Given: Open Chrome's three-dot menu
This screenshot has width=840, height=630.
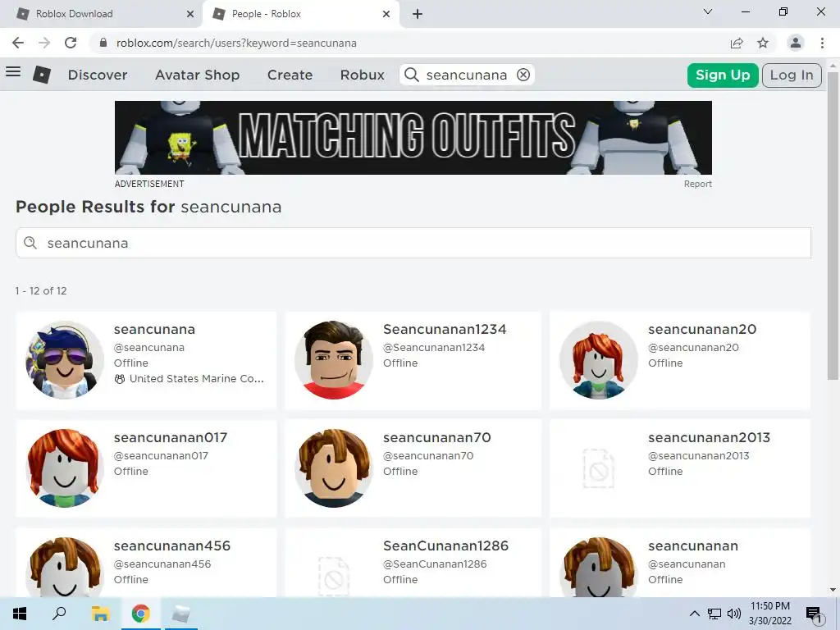Looking at the screenshot, I should click(822, 43).
